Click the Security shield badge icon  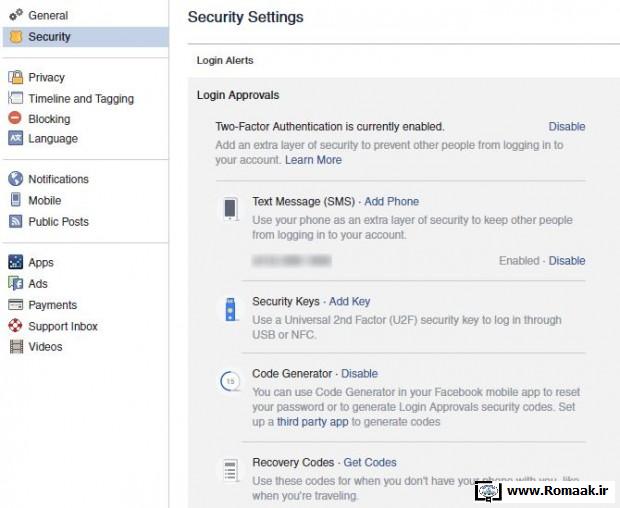[16, 37]
